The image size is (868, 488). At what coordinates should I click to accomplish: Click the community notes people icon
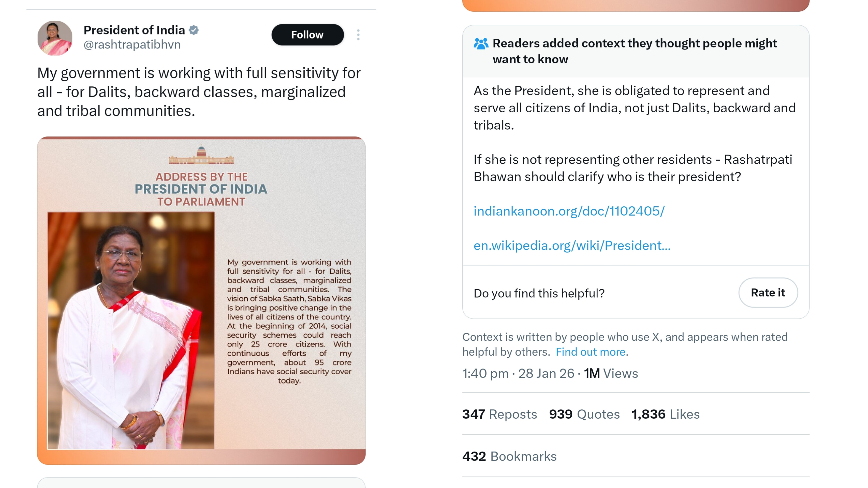(481, 44)
